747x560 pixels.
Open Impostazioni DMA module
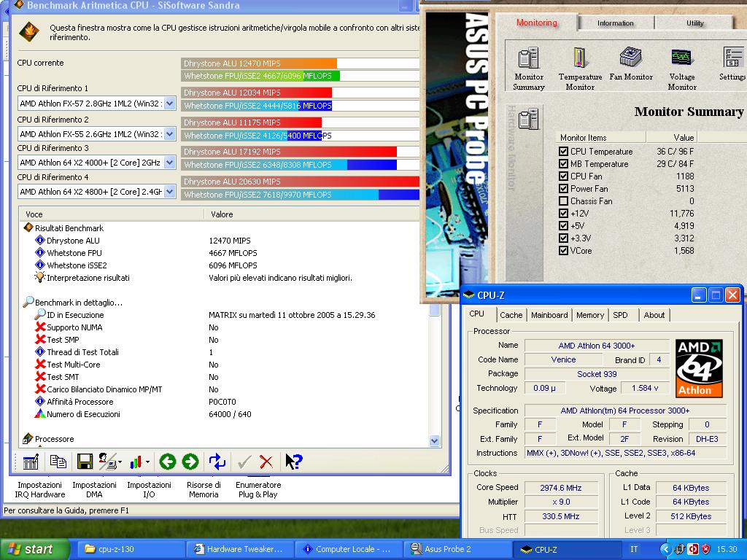(x=94, y=489)
